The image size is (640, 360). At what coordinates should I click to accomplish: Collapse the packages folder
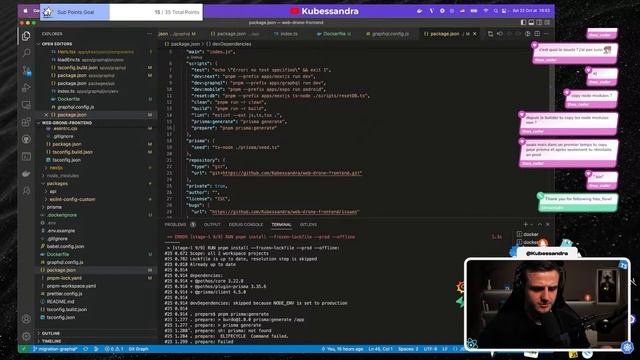click(57, 184)
